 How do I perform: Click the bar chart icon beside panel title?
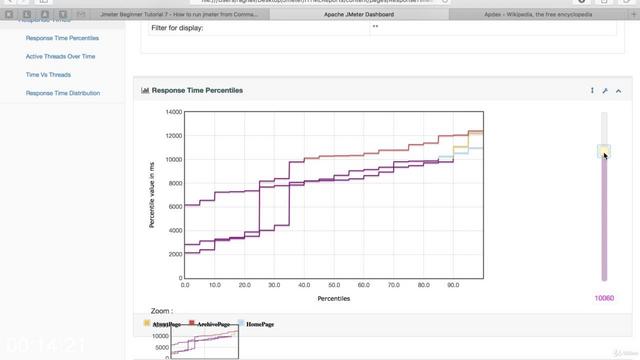tap(145, 90)
